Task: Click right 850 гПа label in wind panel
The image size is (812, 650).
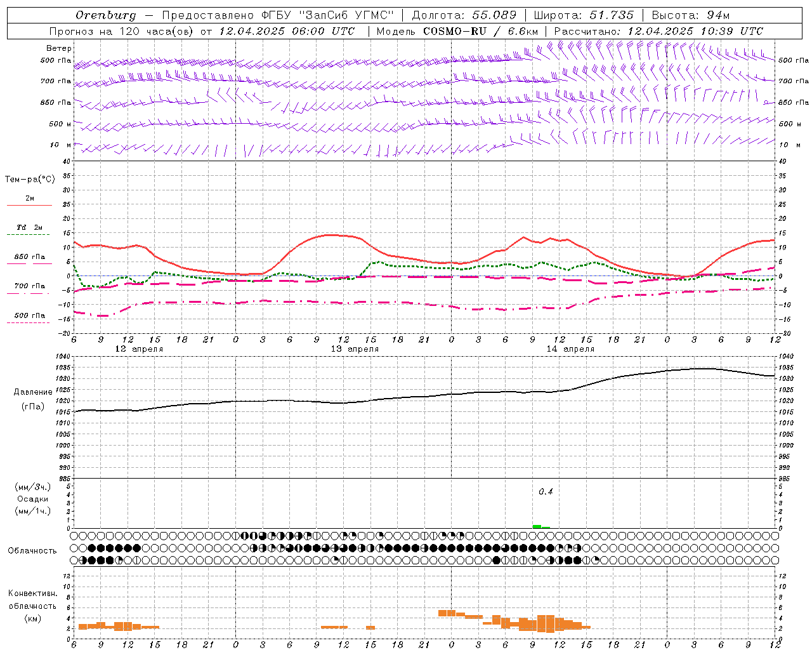Action: [x=794, y=102]
